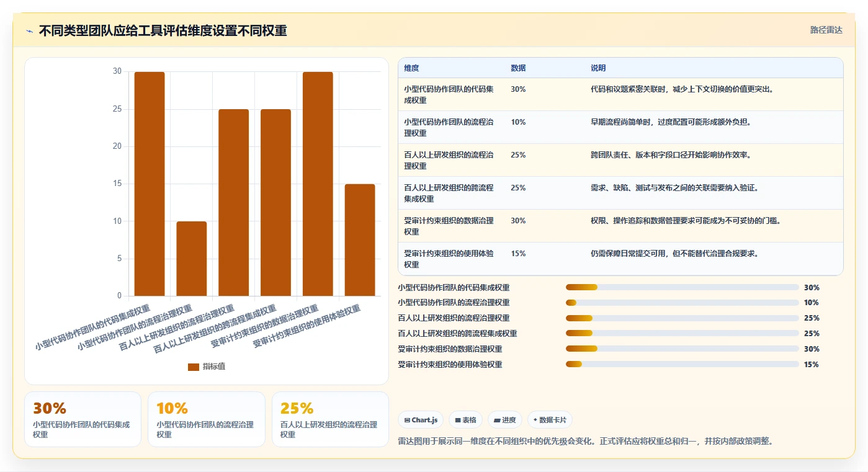Click the y-axis label 15 on chart

(117, 184)
